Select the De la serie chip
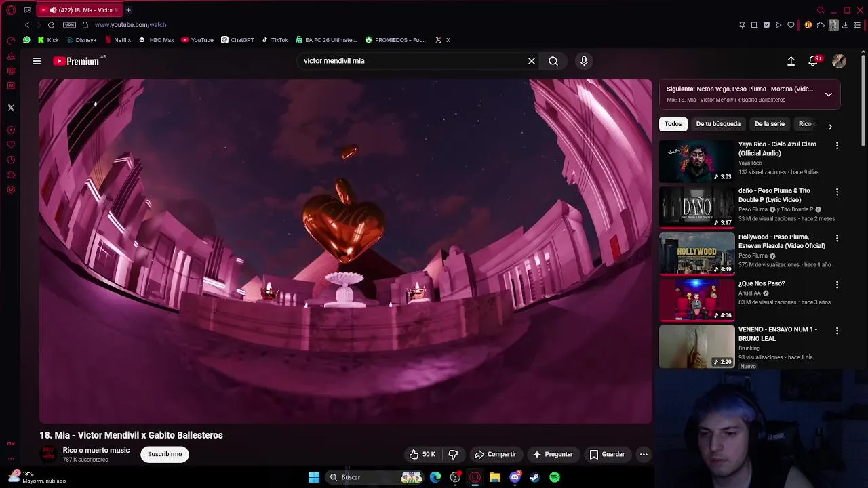Screen dimensions: 868x488 (770, 124)
